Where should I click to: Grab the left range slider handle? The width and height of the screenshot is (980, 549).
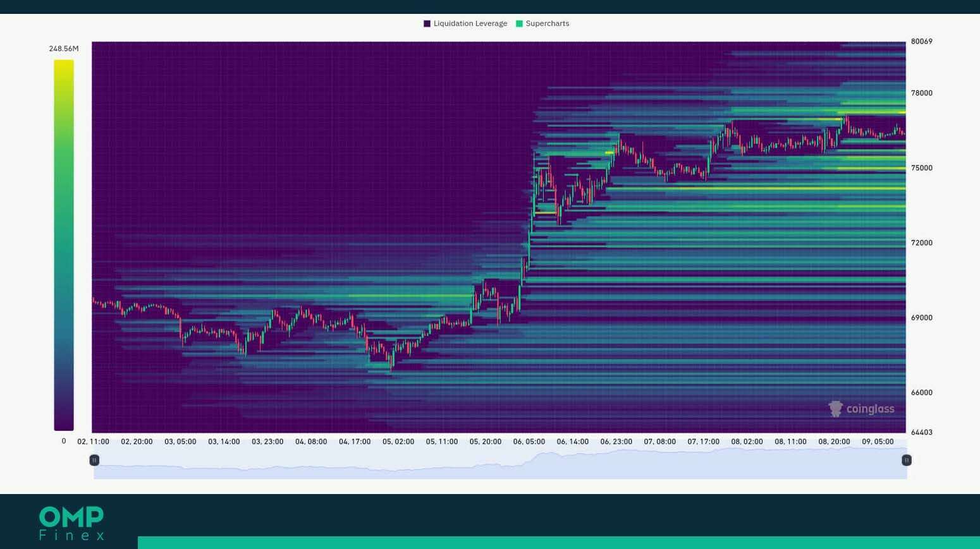(94, 460)
